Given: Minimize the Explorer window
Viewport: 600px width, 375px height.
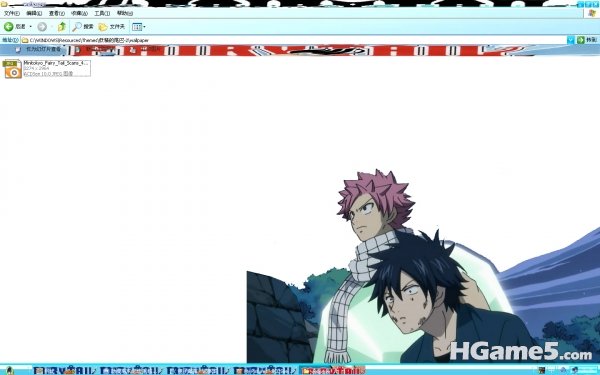Looking at the screenshot, I should tap(580, 4).
